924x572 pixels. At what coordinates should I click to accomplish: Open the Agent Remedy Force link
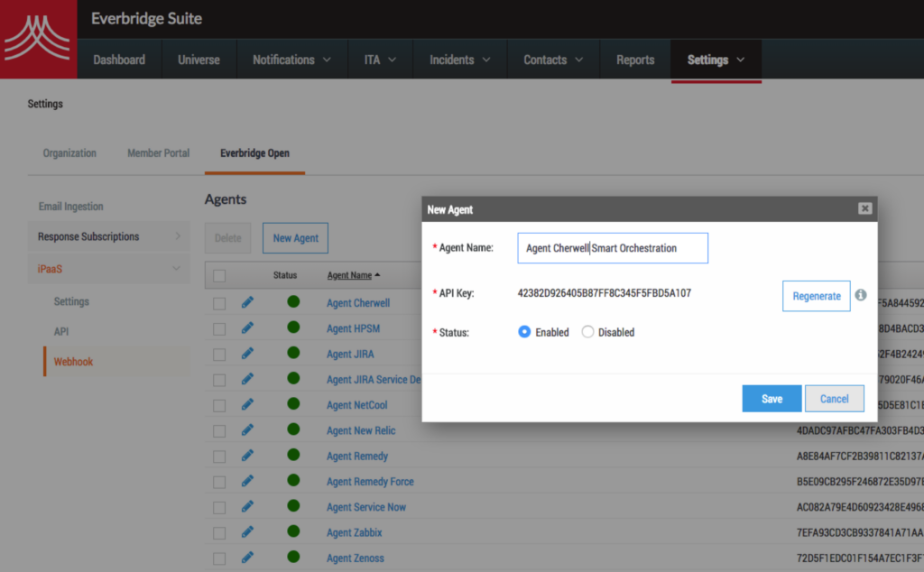click(370, 481)
